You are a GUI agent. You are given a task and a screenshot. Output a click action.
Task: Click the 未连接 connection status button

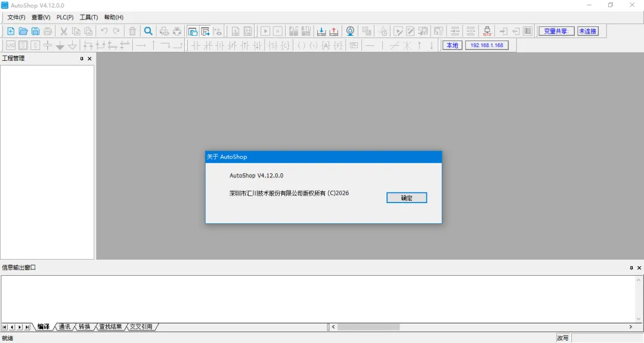pyautogui.click(x=588, y=31)
